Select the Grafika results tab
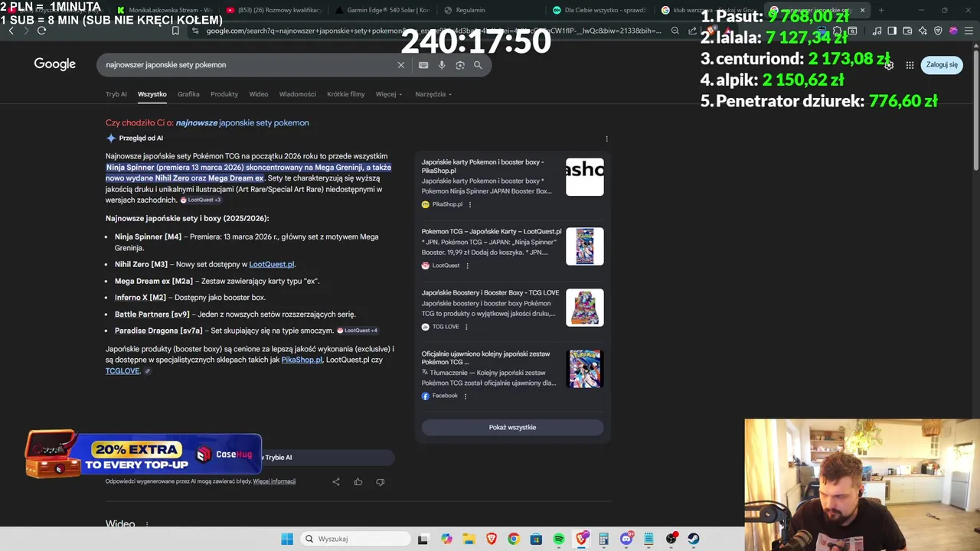This screenshot has width=980, height=551. pyautogui.click(x=188, y=94)
